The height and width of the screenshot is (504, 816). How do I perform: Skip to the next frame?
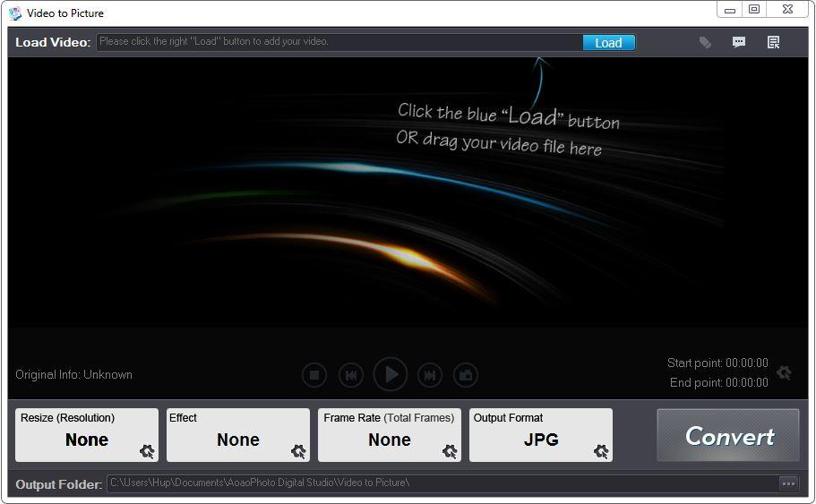click(x=430, y=375)
